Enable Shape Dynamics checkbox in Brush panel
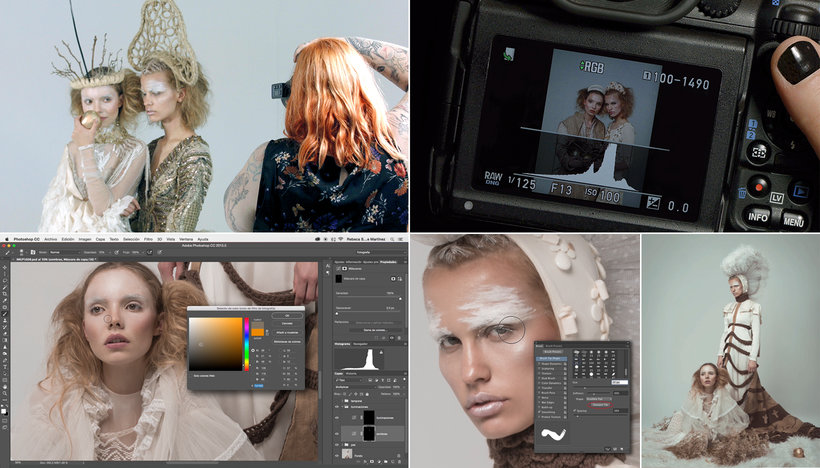 [539, 364]
